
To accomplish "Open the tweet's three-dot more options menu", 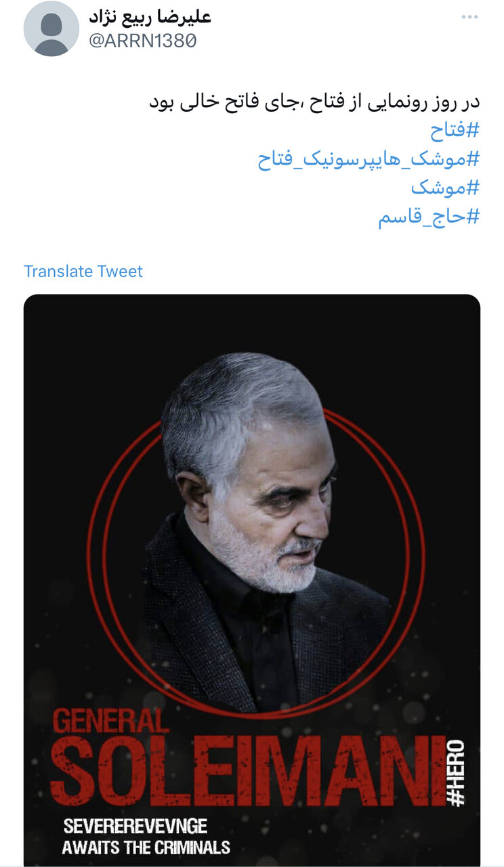I will point(469,17).
